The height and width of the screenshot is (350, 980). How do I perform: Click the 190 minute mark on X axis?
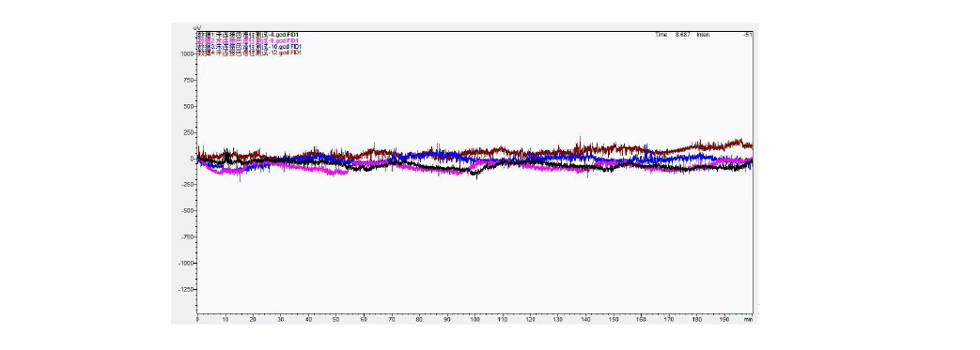coord(723,319)
